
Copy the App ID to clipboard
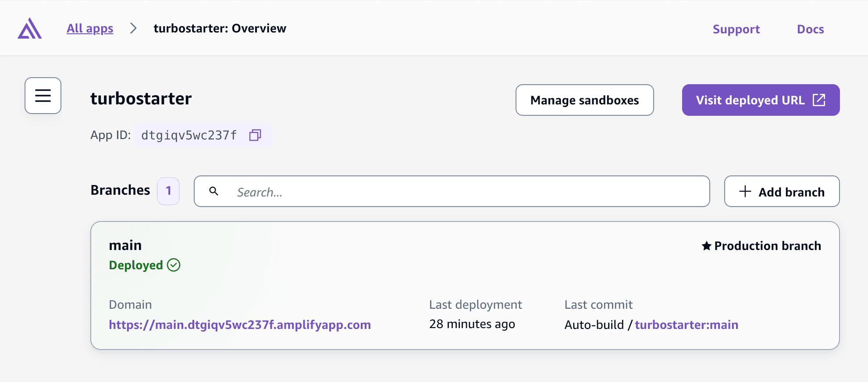[x=255, y=135]
